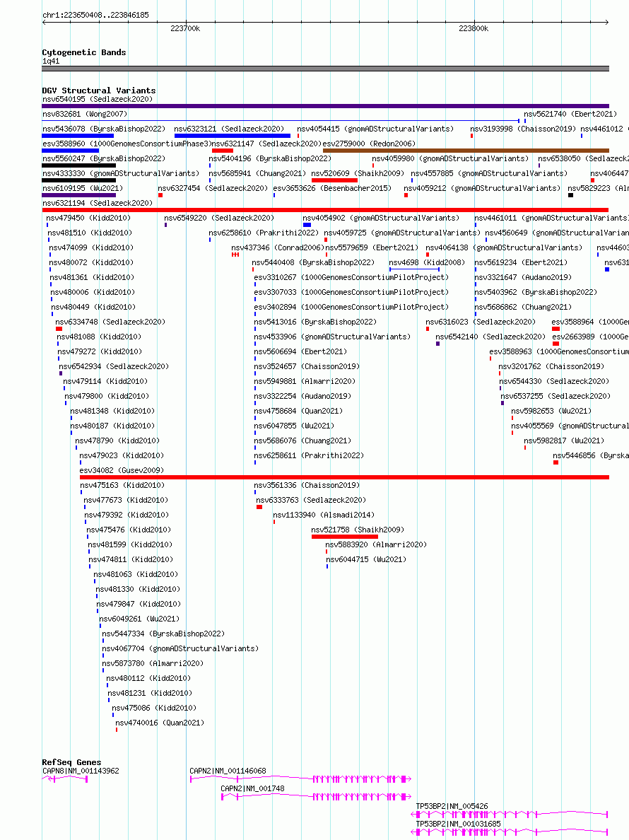Open the nsv4054902 gnomAD variant label
The image size is (629, 840).
click(381, 218)
